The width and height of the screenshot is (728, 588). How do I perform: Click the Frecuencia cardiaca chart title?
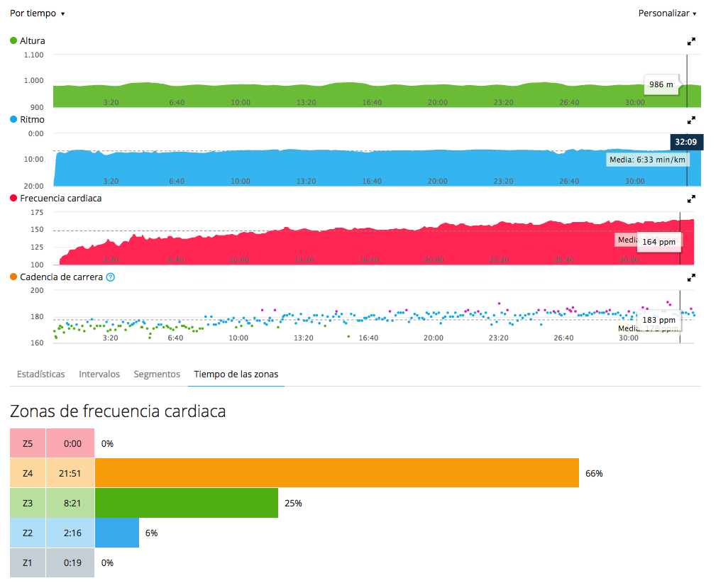[61, 198]
